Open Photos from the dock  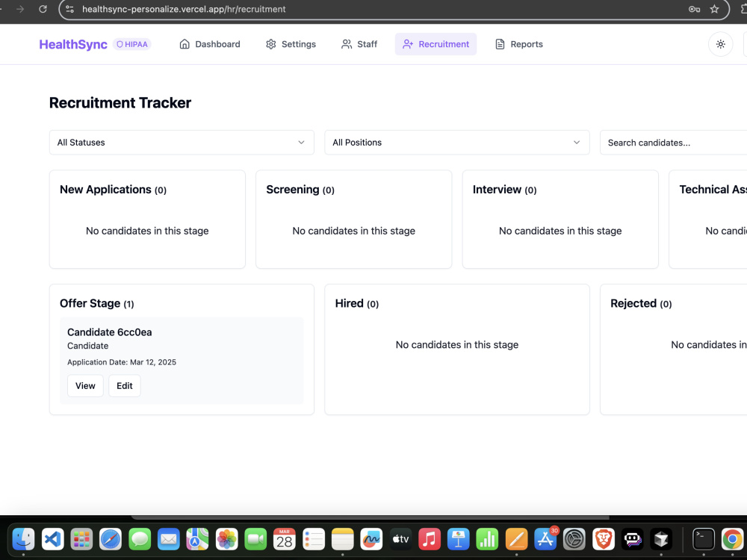pos(227,540)
